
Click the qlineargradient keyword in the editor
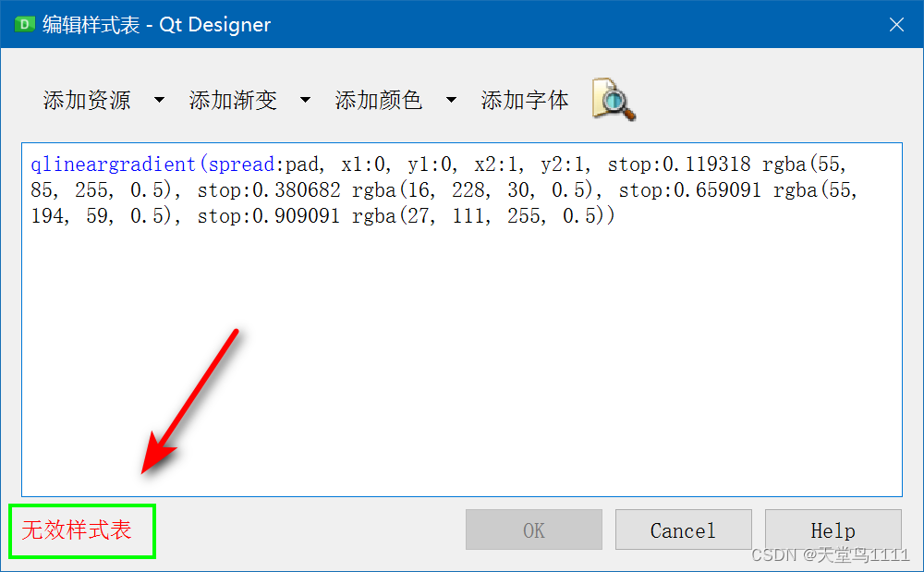113,164
